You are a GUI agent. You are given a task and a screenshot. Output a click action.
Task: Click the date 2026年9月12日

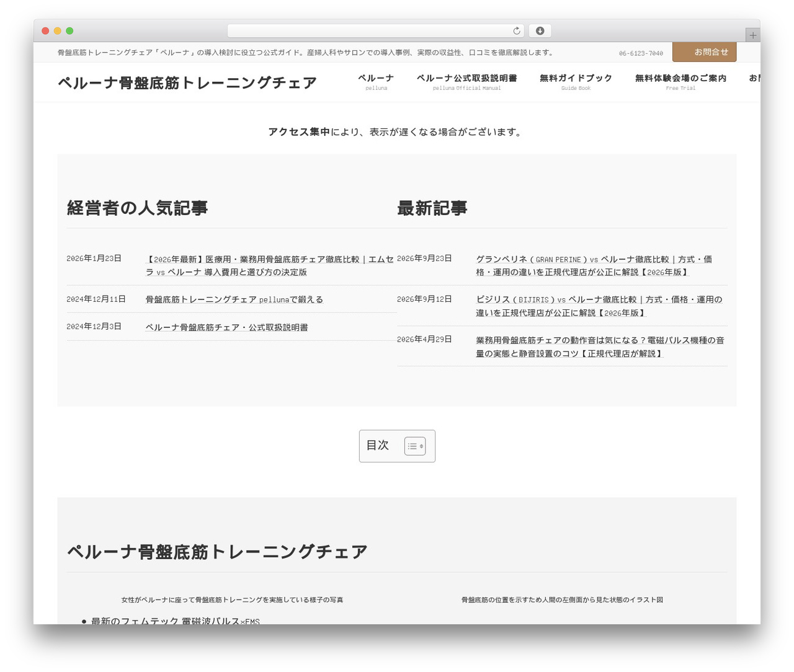424,299
